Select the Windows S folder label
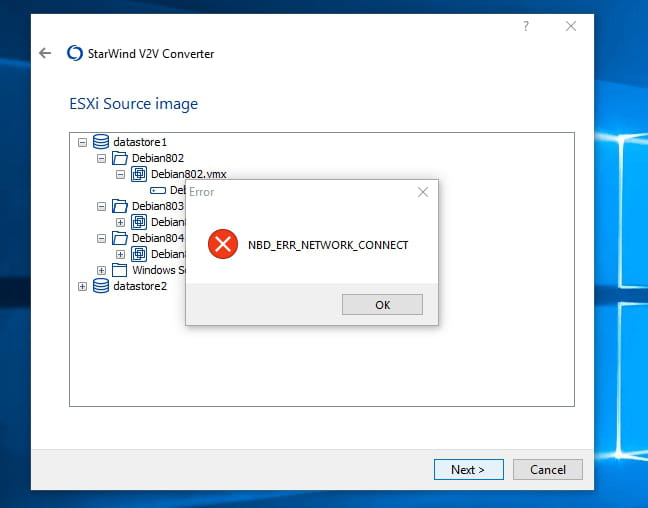Image resolution: width=648 pixels, height=508 pixels. 159,270
